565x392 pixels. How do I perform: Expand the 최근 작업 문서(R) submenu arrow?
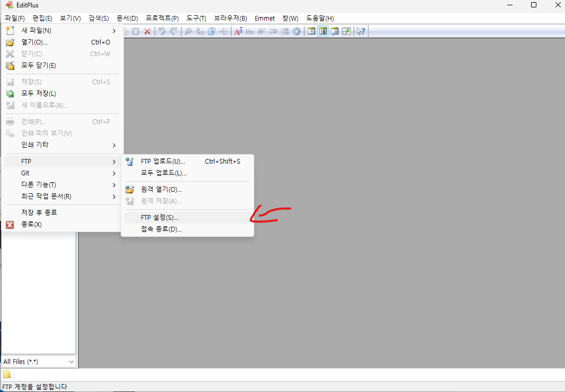pyautogui.click(x=114, y=197)
